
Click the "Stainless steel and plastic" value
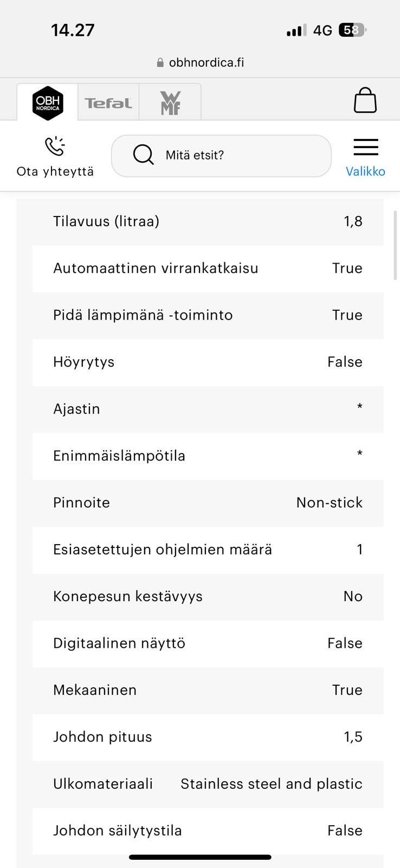tap(271, 783)
